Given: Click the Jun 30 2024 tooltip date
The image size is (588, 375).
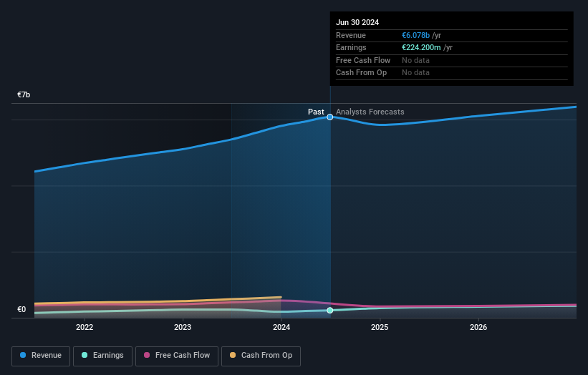Looking at the screenshot, I should tap(357, 22).
